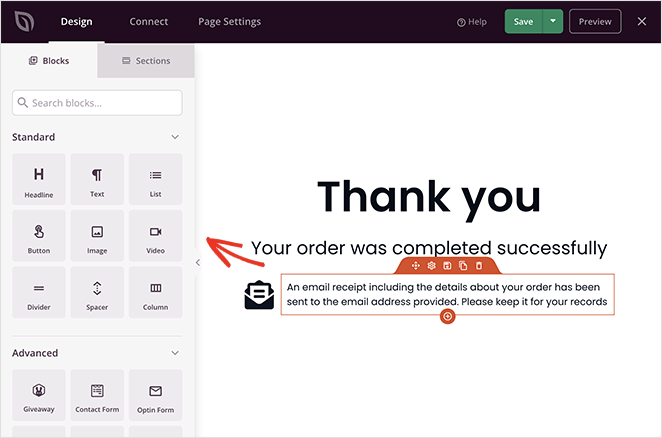Screen dimensions: 662x438
Task: Click the SeedProd leaf logo
Action: (24, 21)
